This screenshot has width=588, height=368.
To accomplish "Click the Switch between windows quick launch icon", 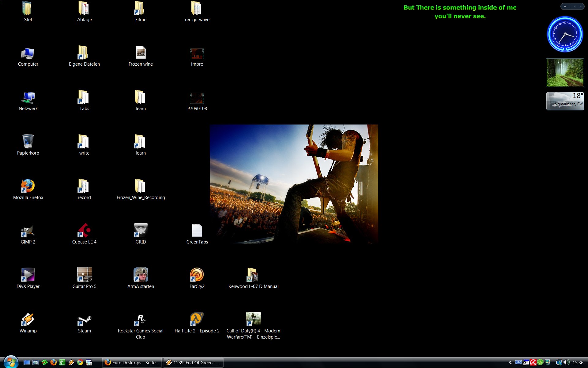I will [36, 362].
